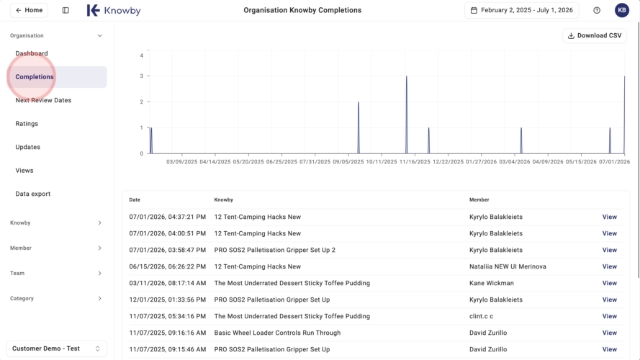The image size is (640, 360).
Task: Click the Date column header
Action: point(135,200)
